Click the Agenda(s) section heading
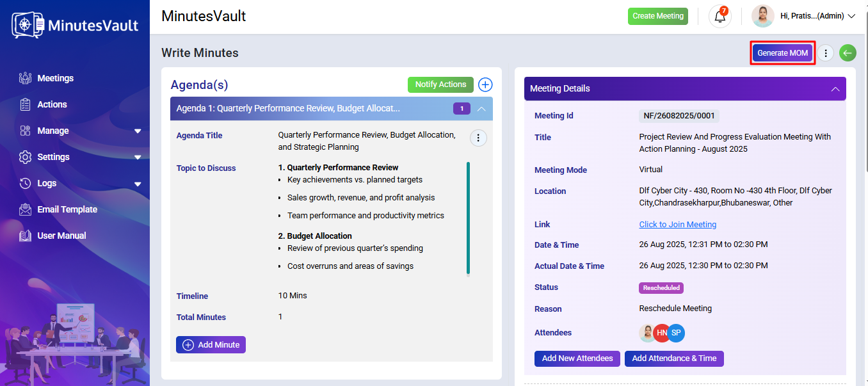Image resolution: width=868 pixels, height=386 pixels. [x=199, y=85]
